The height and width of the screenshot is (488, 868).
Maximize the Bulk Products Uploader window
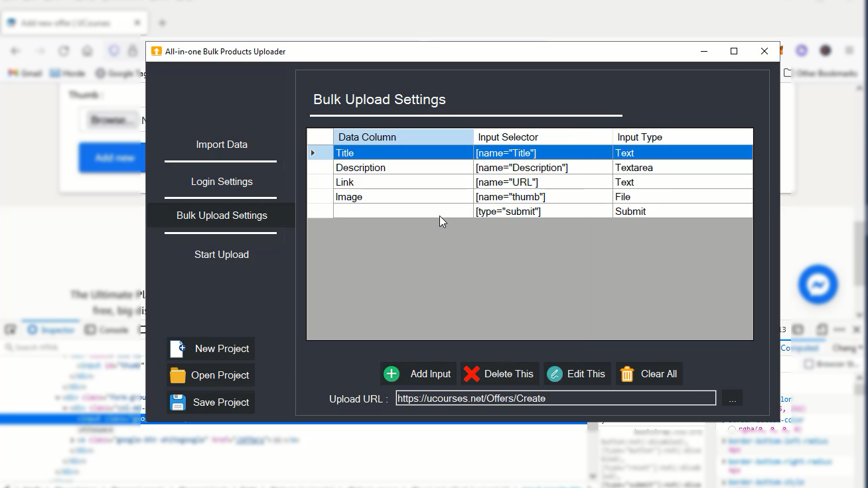(734, 51)
